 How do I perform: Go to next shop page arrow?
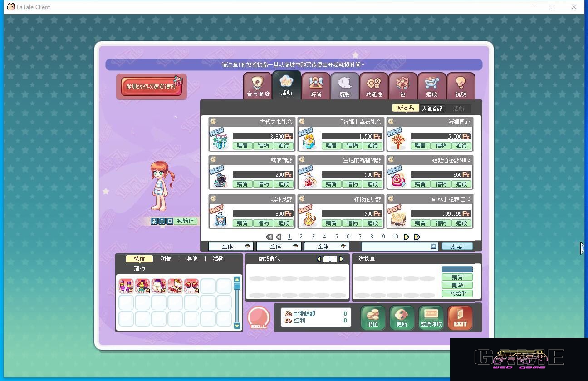[x=406, y=237]
